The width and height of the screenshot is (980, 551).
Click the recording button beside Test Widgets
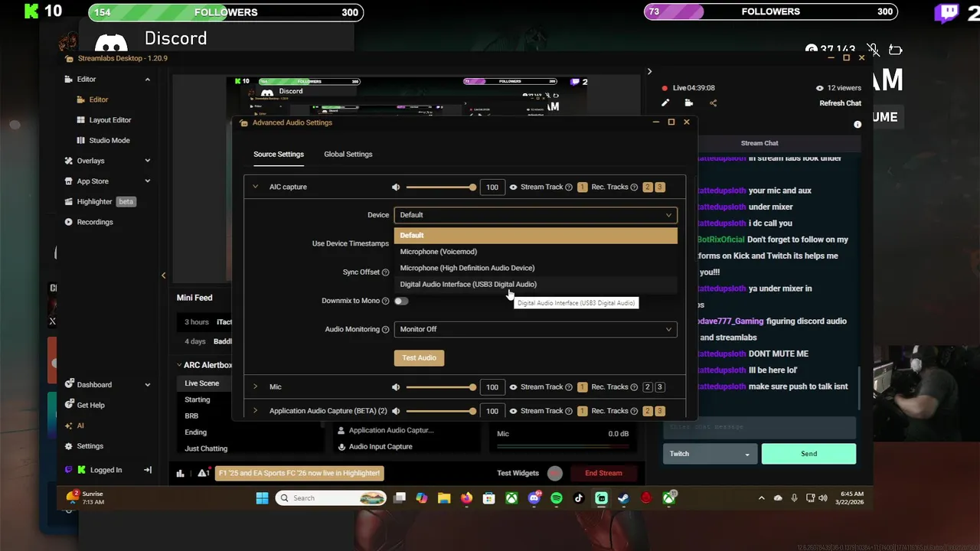pos(555,473)
